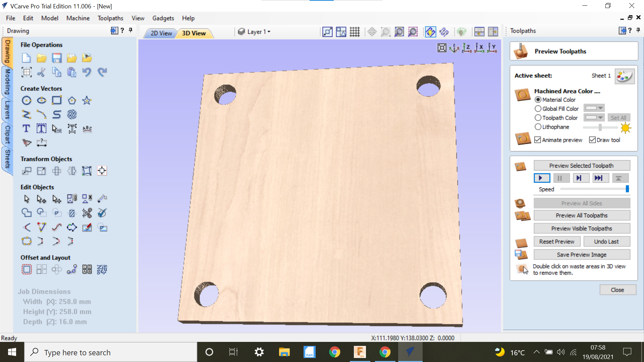Click the preview Speed slider
The image size is (644, 362).
click(594, 189)
